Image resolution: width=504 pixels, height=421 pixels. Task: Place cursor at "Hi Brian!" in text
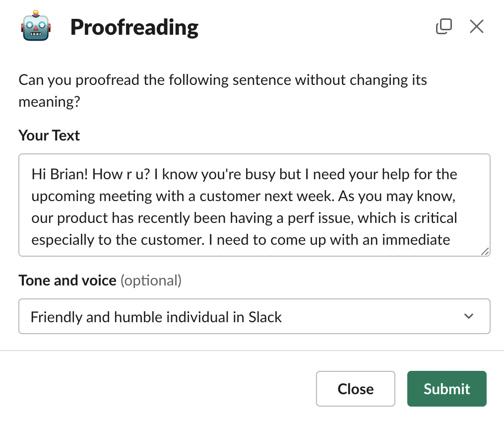click(x=56, y=174)
